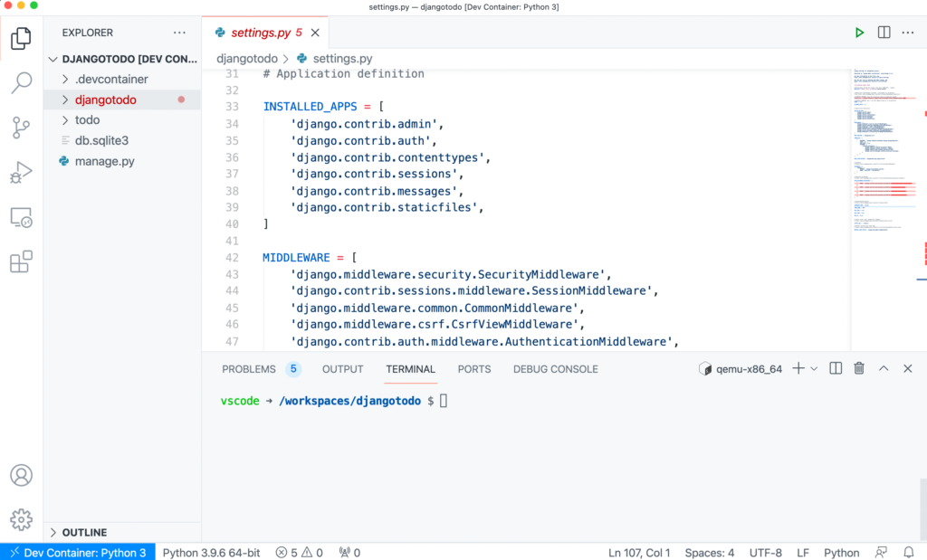927x560 pixels.
Task: Go to line via Ln 107, Col 1
Action: point(639,553)
